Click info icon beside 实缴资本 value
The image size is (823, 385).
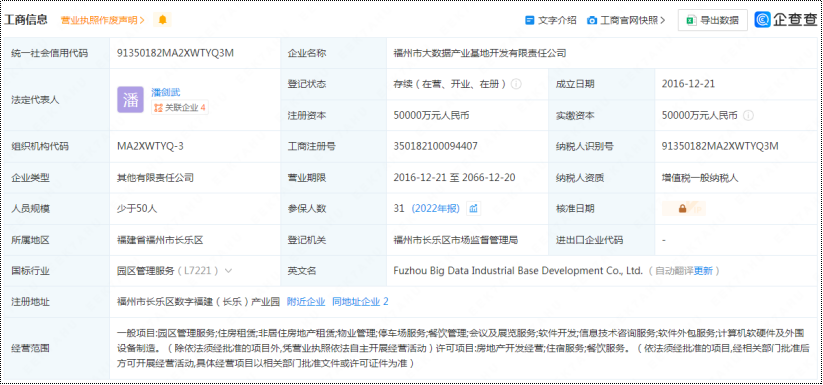tap(748, 115)
